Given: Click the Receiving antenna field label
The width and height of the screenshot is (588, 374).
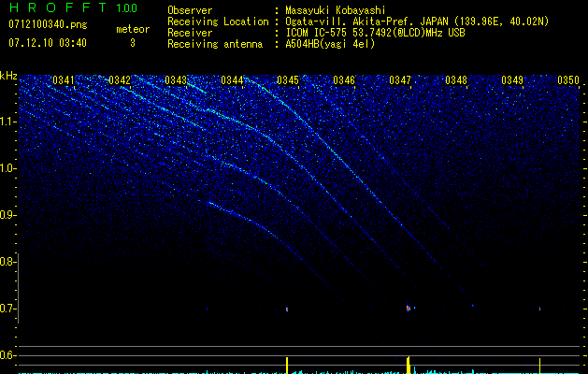Looking at the screenshot, I should 215,44.
